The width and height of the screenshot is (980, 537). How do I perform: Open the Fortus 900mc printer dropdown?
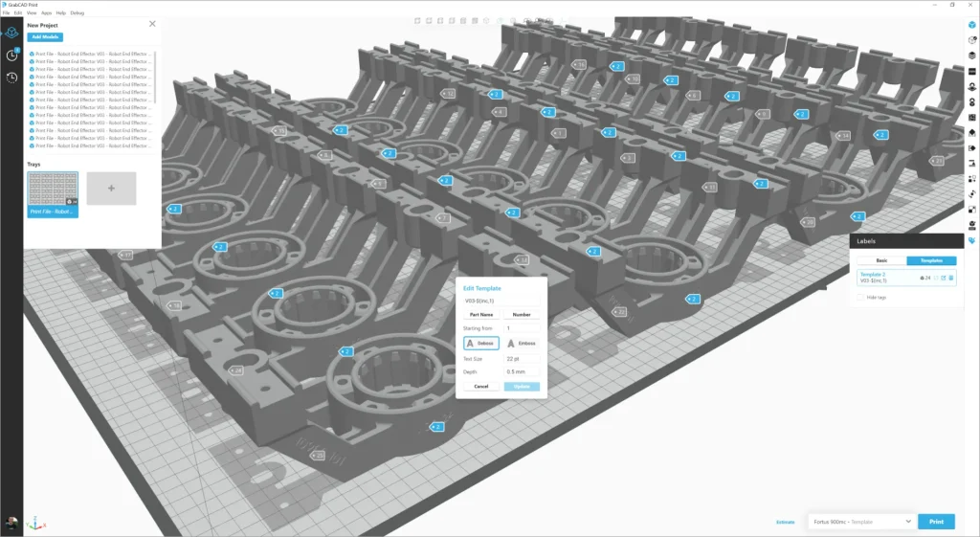point(862,522)
